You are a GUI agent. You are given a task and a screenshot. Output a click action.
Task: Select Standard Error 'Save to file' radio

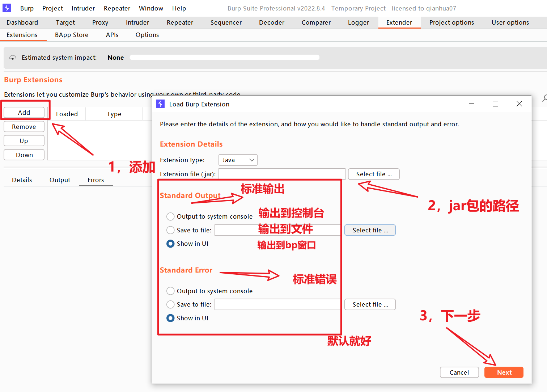tap(170, 304)
